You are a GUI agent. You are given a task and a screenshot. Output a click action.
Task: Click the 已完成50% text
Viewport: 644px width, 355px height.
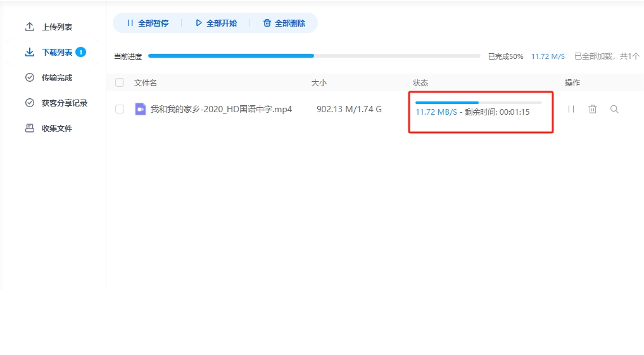point(505,56)
